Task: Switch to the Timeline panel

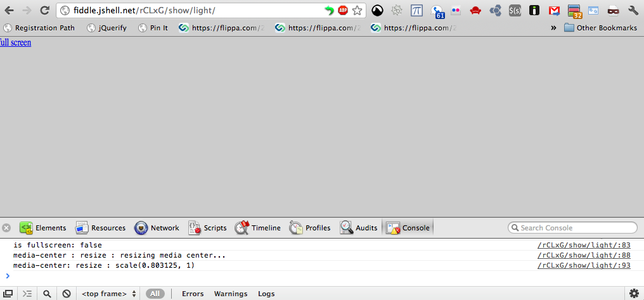Action: click(x=258, y=228)
